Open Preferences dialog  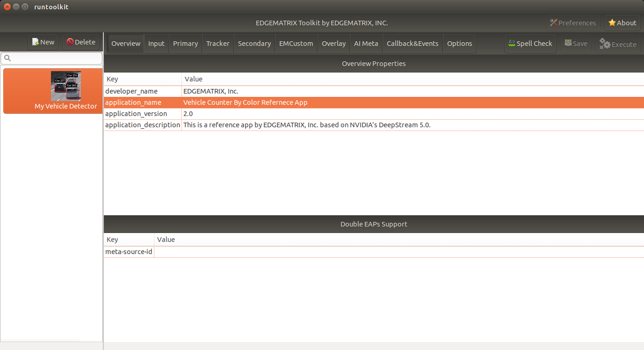[x=573, y=23]
